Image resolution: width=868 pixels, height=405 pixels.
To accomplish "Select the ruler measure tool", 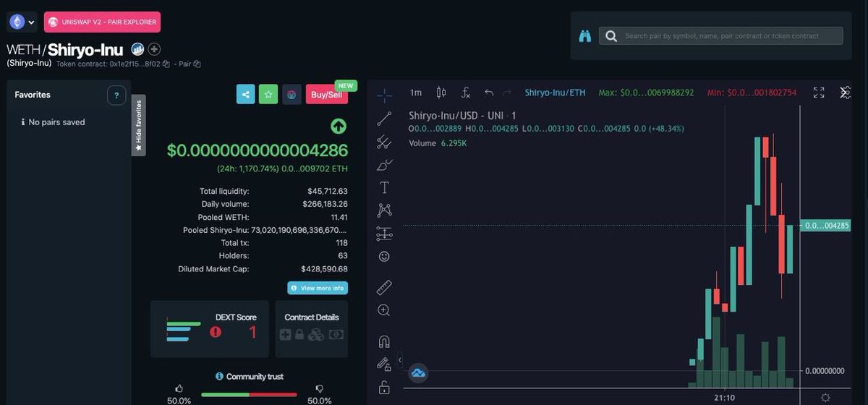I will click(384, 287).
